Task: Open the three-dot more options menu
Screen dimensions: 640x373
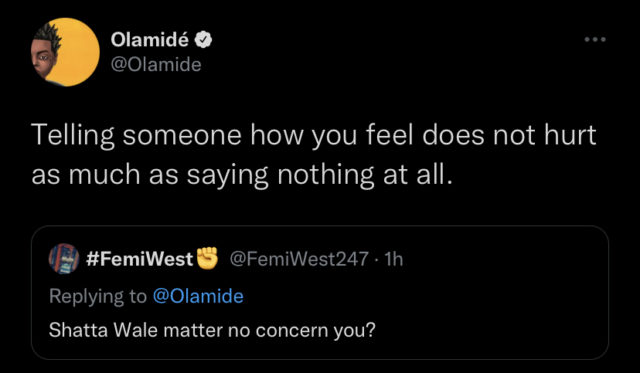Action: click(595, 40)
